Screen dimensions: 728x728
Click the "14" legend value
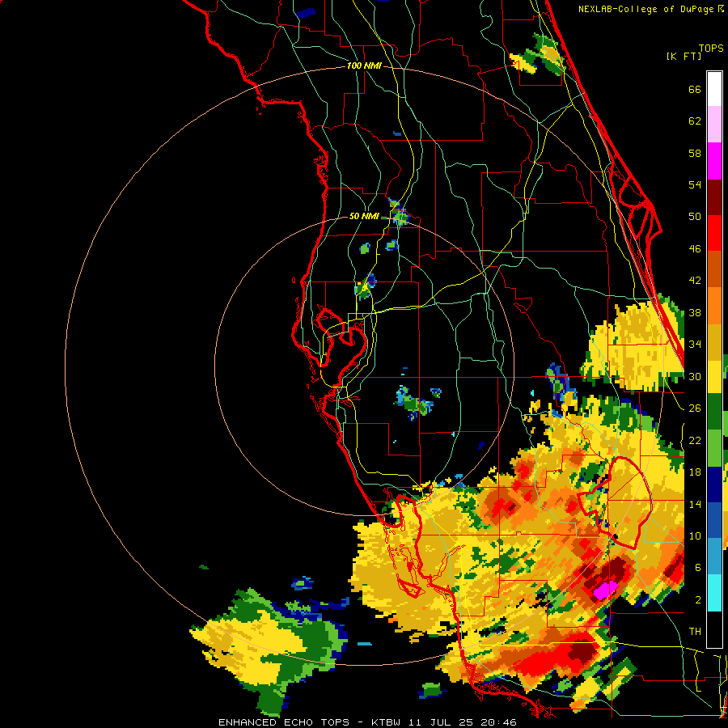pos(695,504)
